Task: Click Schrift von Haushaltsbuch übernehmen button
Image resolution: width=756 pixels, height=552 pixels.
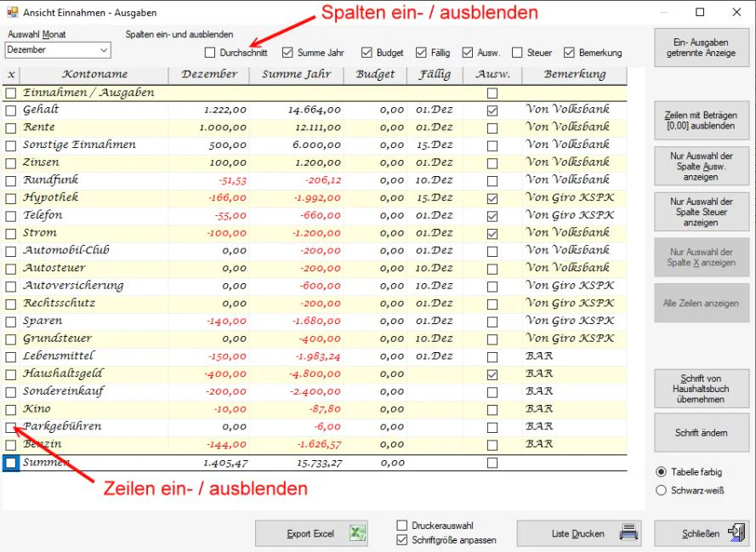Action: coord(702,389)
